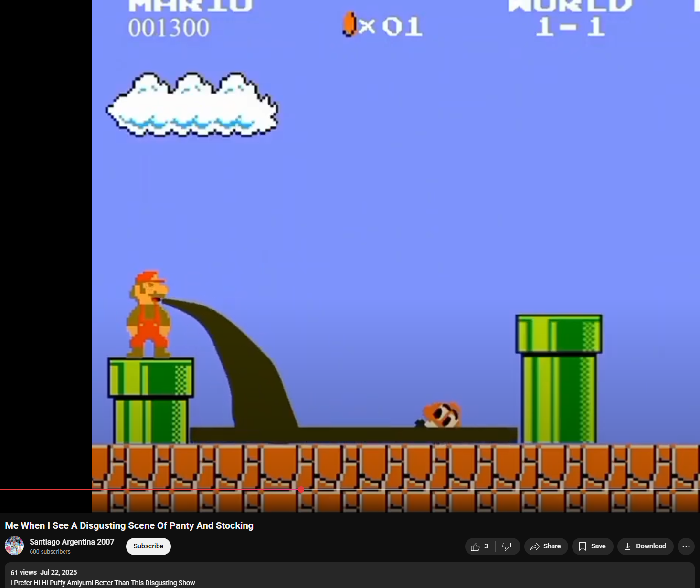The height and width of the screenshot is (588, 700).
Task: Subscribe to Santiago Argentina 2007
Action: pos(148,546)
